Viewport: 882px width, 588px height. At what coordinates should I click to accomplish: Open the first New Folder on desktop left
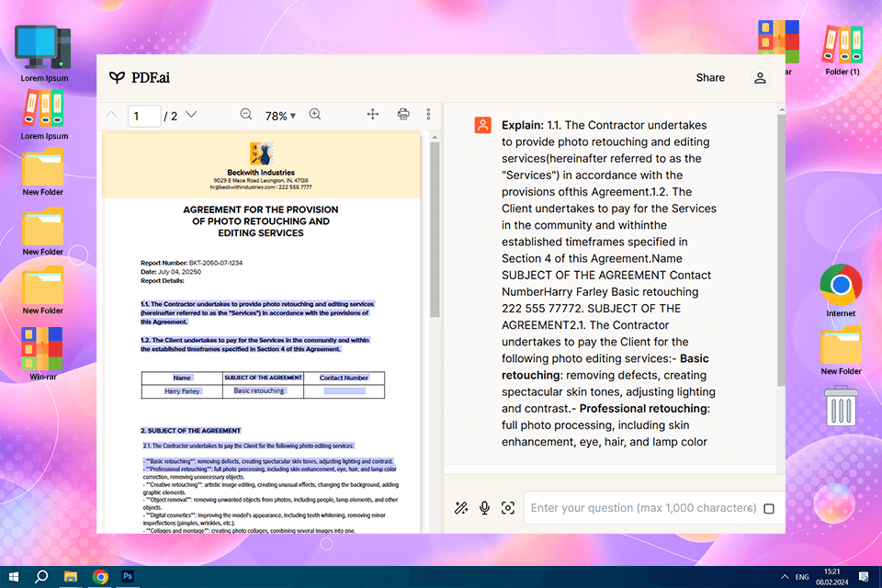pyautogui.click(x=43, y=172)
